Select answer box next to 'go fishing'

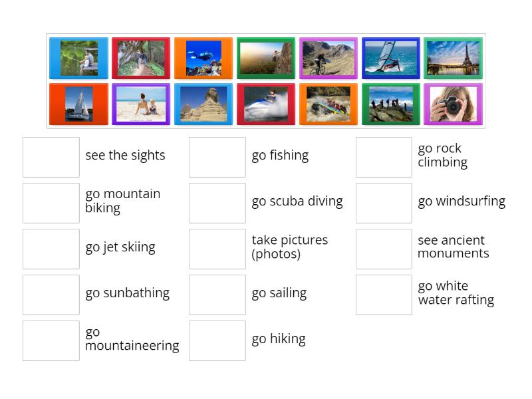[x=217, y=157]
